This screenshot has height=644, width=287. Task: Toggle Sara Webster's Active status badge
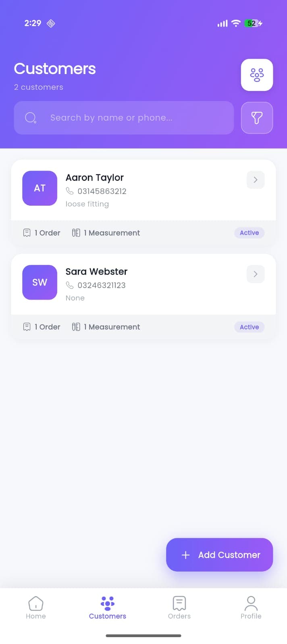pyautogui.click(x=249, y=327)
